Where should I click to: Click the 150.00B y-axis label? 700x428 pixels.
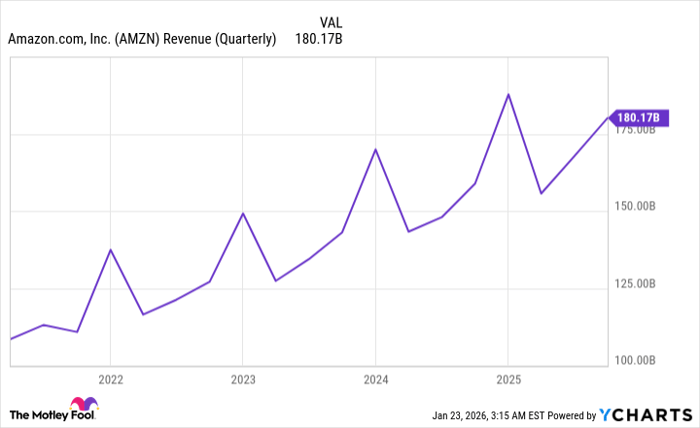[x=635, y=206]
